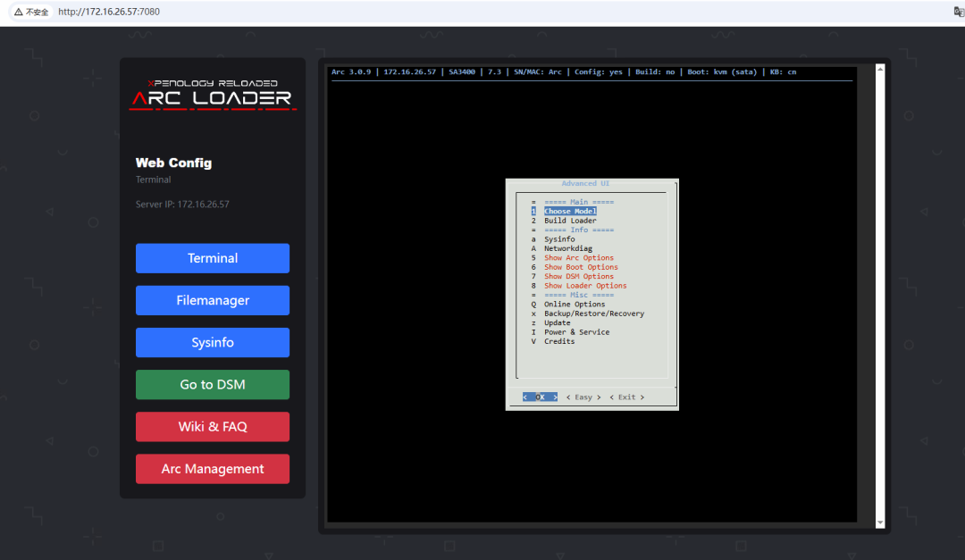The width and height of the screenshot is (965, 560).
Task: Click 'Config: yes' status text
Action: [x=598, y=72]
